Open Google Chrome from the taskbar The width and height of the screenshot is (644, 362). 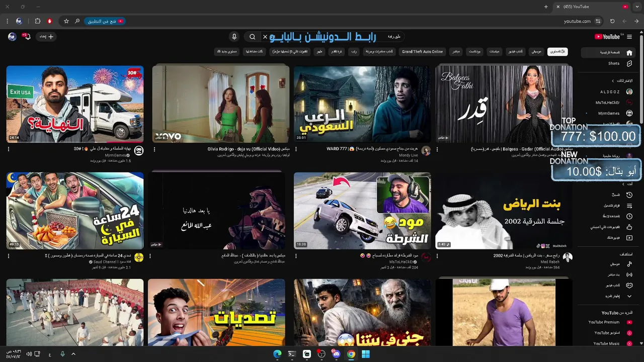[x=351, y=354]
